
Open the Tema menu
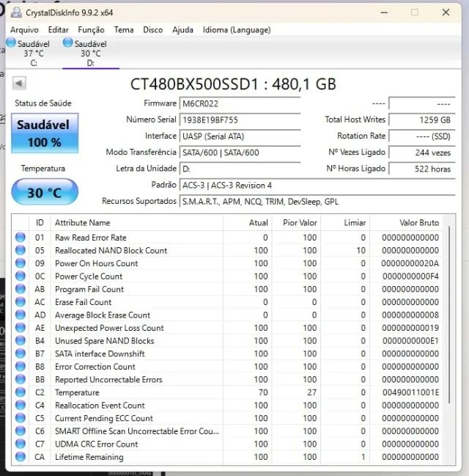[x=124, y=30]
